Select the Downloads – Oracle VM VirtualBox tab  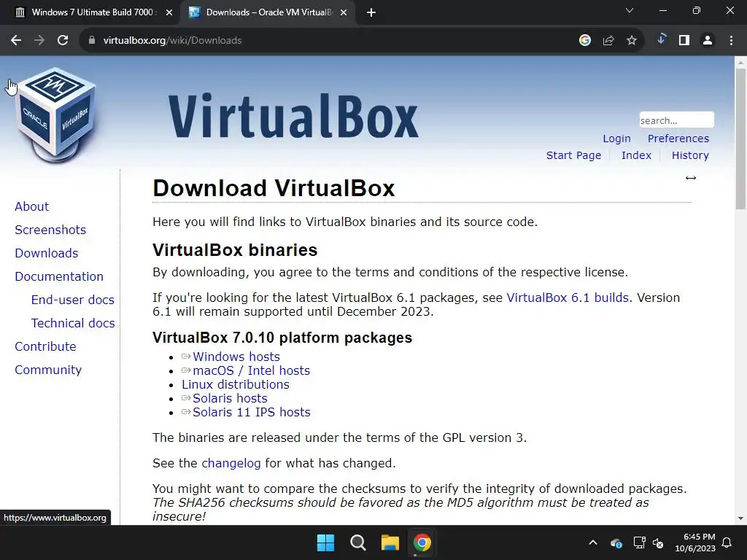coord(267,12)
